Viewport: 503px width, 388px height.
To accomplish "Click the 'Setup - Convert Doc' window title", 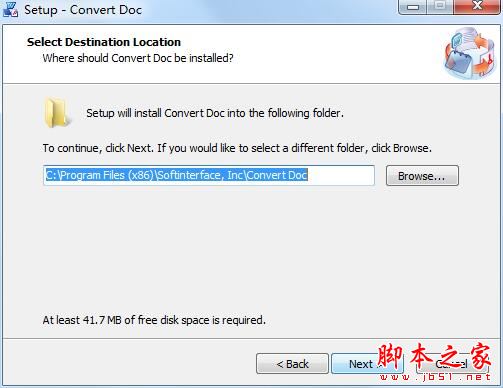I will (83, 10).
